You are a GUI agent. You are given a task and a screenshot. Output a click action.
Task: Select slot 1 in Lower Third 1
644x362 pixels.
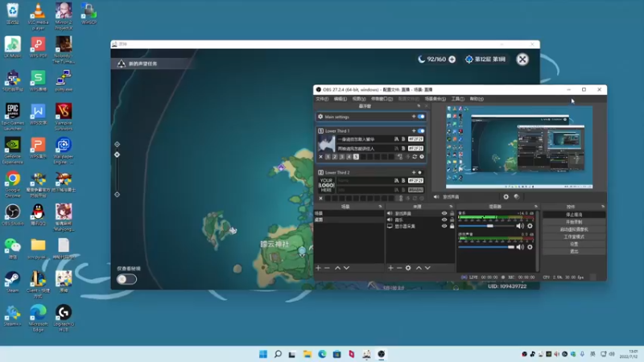[x=328, y=157]
